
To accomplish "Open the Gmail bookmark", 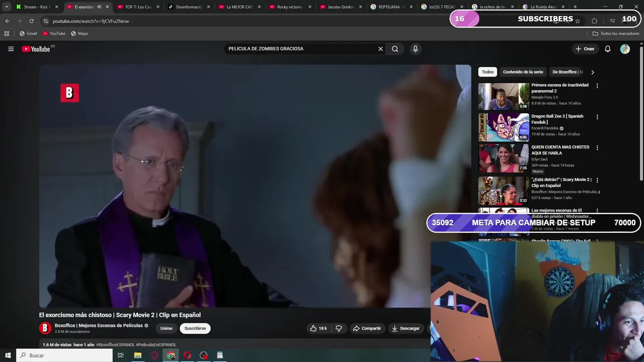I will point(28,33).
